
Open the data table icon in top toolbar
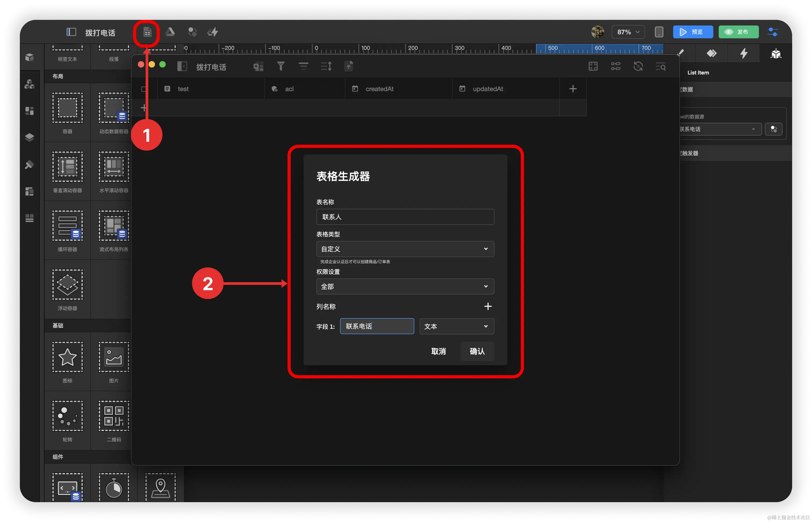pyautogui.click(x=147, y=32)
